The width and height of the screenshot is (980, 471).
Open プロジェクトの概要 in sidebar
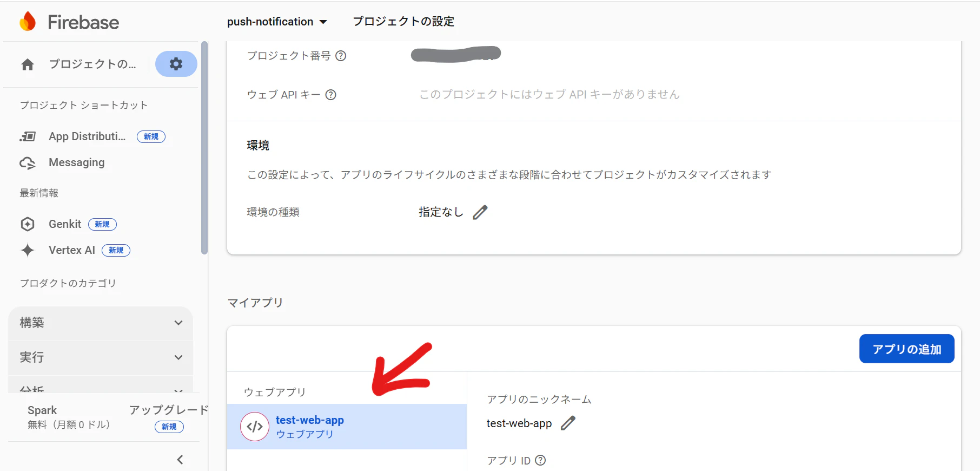92,64
